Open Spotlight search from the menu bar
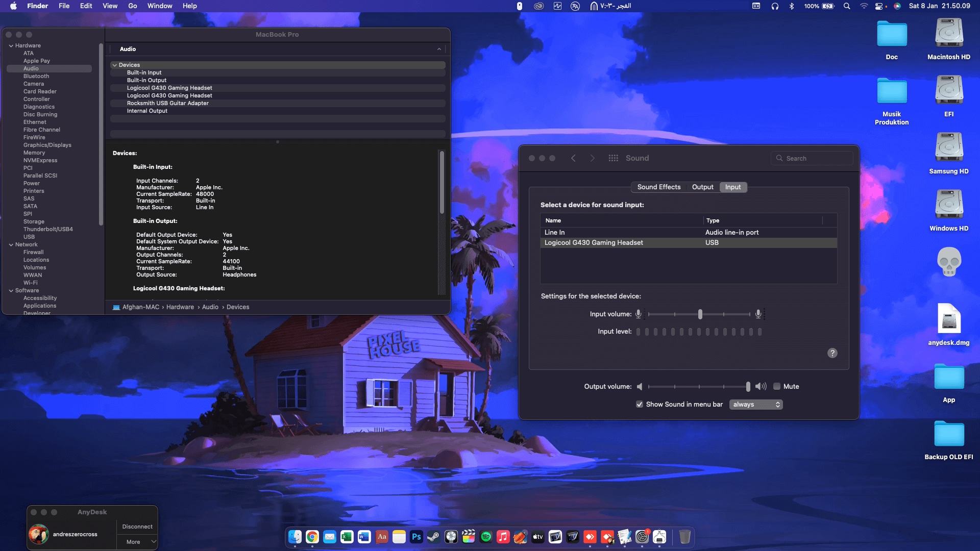The image size is (980, 551). coord(847,6)
